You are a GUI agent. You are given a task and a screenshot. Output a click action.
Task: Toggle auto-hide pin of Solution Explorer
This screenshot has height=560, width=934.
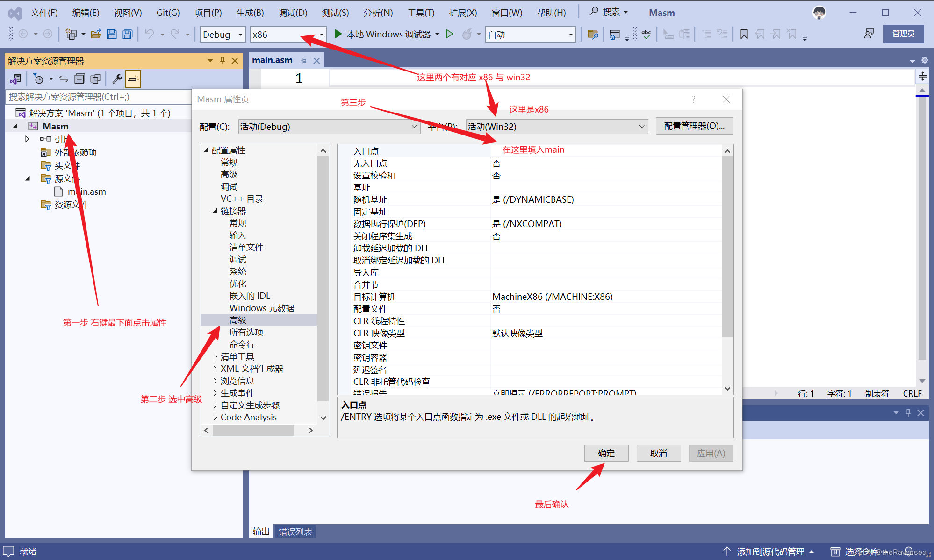pos(223,61)
